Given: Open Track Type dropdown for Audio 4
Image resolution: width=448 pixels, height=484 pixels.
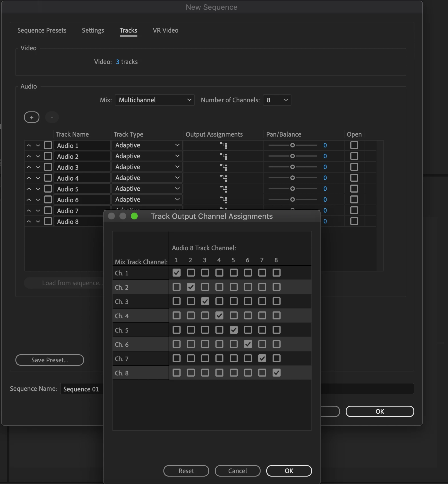Looking at the screenshot, I should 147,178.
